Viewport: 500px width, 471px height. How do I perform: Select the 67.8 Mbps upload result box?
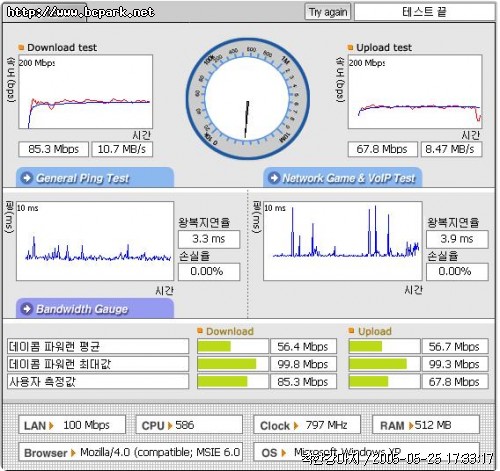coord(382,149)
